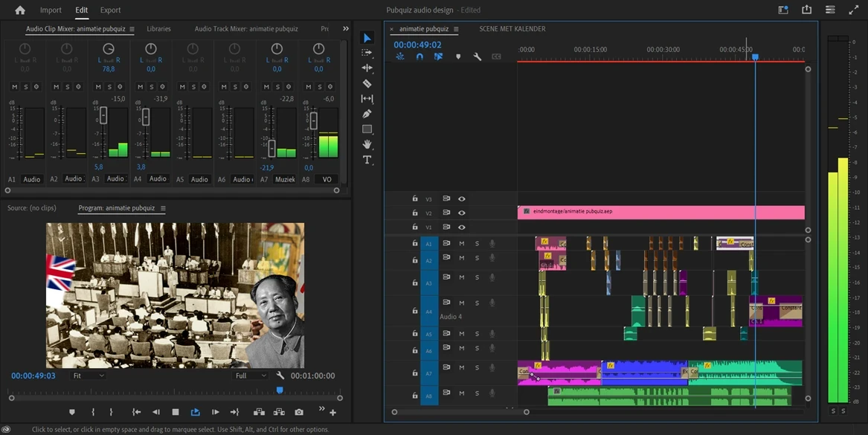Image resolution: width=868 pixels, height=435 pixels.
Task: Solo audio track A8 in timeline
Action: (x=477, y=393)
